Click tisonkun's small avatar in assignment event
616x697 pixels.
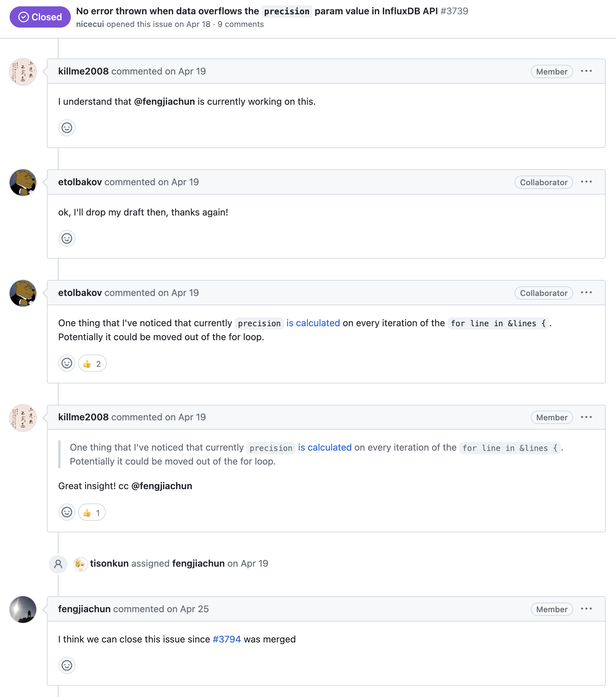click(80, 564)
